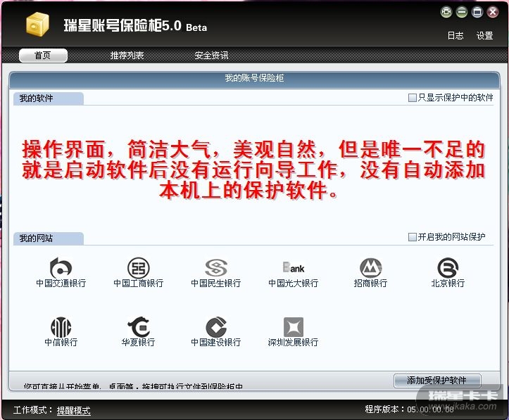The height and width of the screenshot is (420, 509).
Task: Click the 提醒模式 work mode link
Action: (x=74, y=410)
